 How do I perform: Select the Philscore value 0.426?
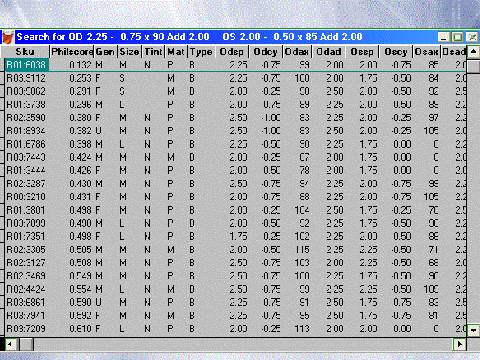click(80, 170)
